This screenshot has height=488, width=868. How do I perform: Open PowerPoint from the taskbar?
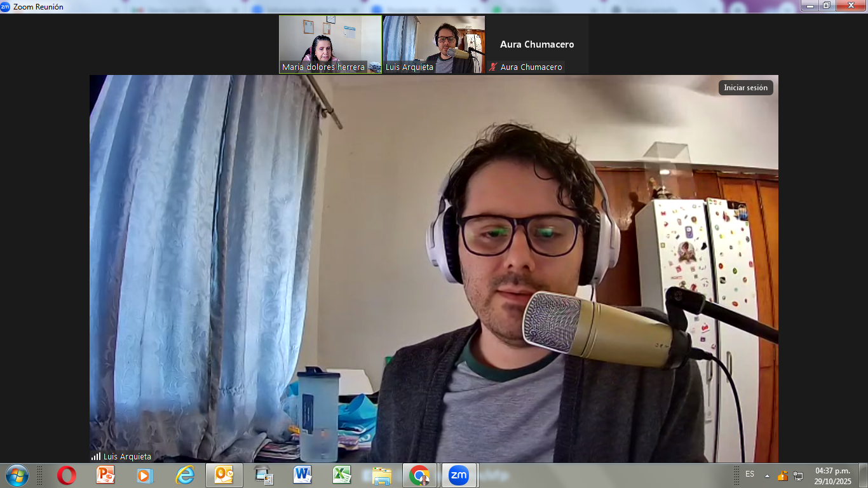click(x=105, y=475)
